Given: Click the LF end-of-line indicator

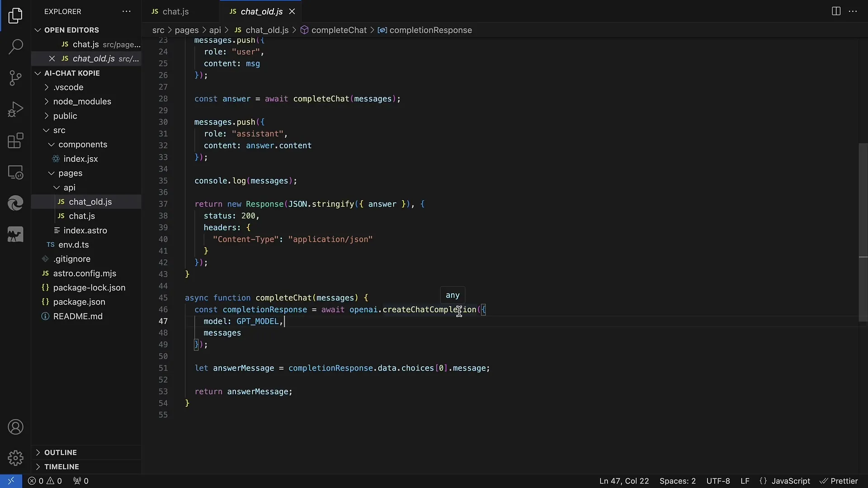Looking at the screenshot, I should 745,481.
